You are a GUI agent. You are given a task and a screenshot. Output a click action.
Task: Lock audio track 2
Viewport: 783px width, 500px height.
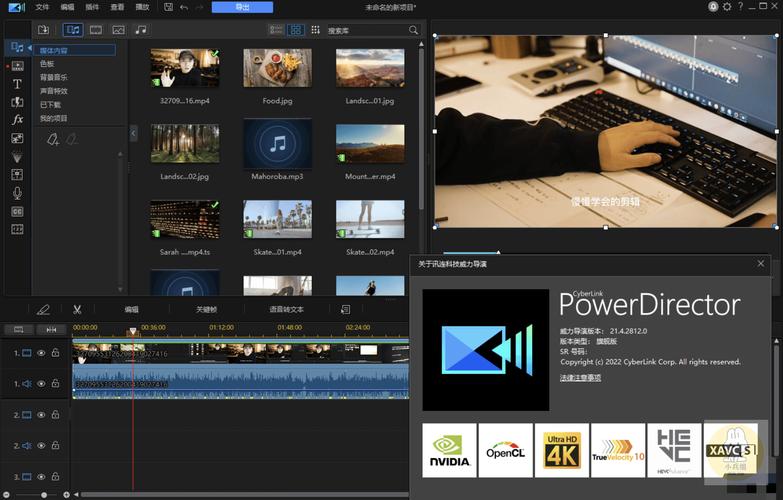(x=55, y=445)
